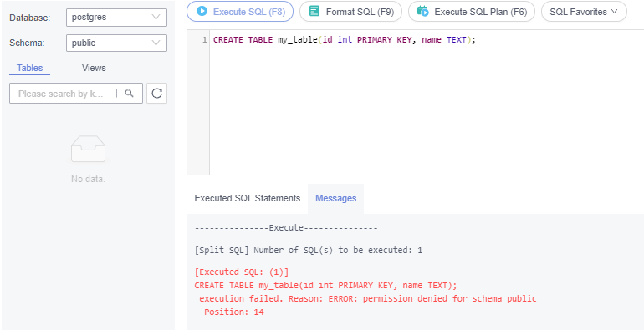Image resolution: width=644 pixels, height=330 pixels.
Task: Select the Tables tab
Action: point(29,68)
